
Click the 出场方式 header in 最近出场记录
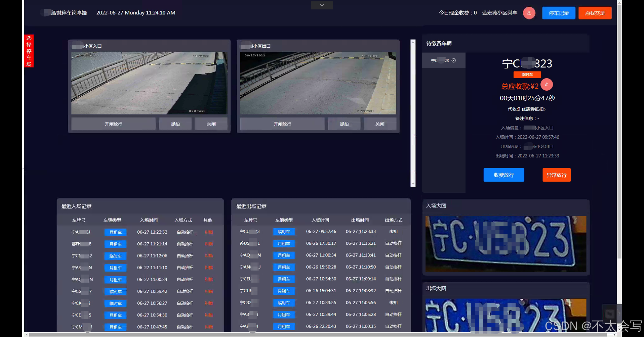[x=394, y=220]
